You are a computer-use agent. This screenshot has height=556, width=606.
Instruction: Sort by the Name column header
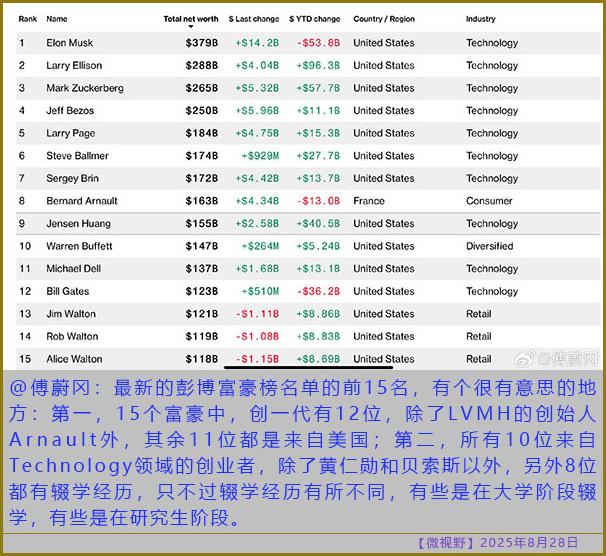click(57, 19)
